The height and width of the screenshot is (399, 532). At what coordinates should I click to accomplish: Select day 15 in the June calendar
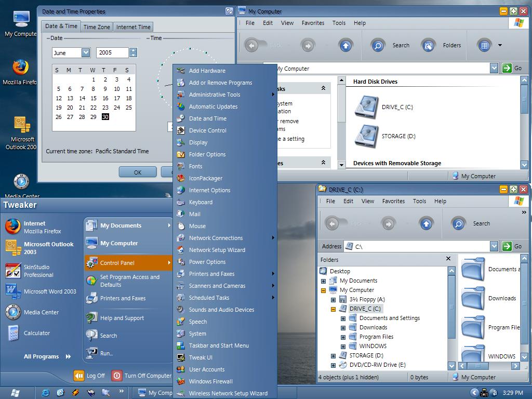[x=94, y=98]
